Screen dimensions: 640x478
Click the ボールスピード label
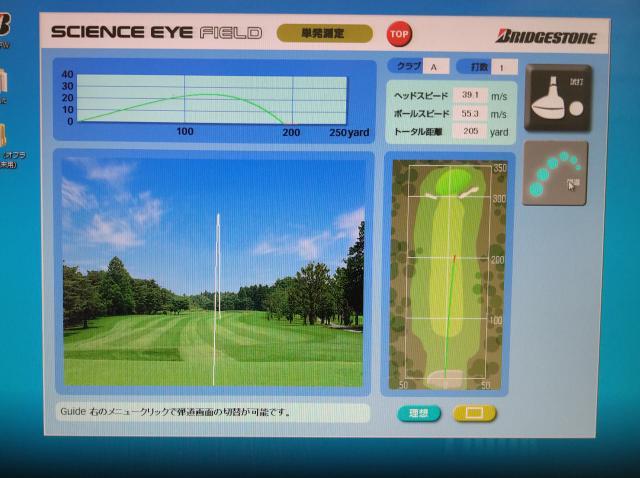coord(421,113)
